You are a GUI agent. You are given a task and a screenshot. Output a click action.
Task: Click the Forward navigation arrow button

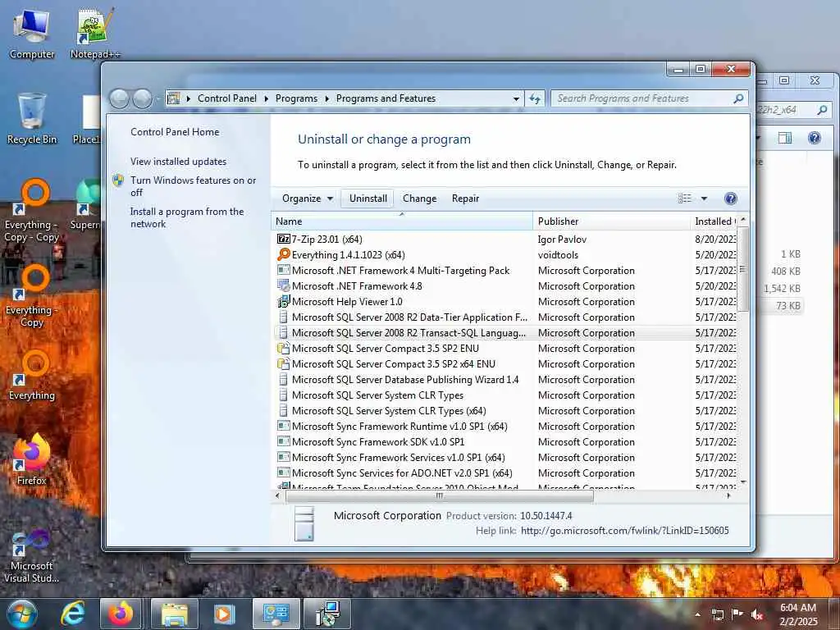(143, 98)
